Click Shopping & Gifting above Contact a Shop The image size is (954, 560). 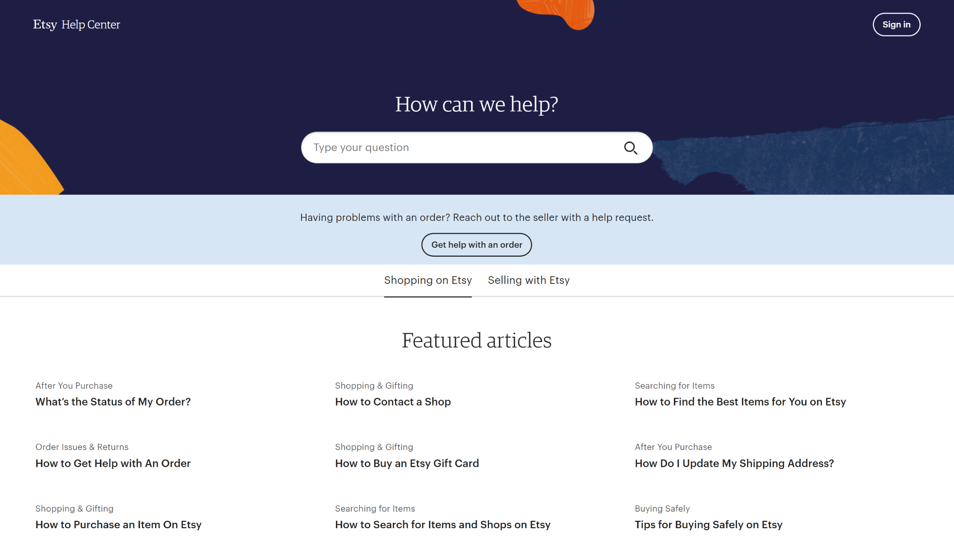(x=374, y=386)
